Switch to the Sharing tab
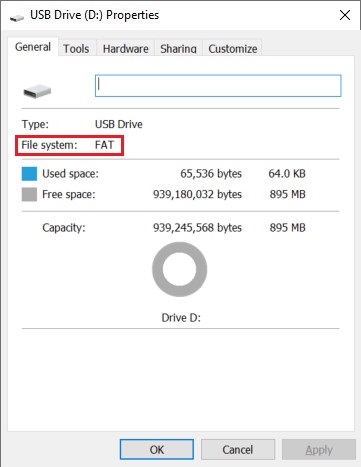 pos(178,49)
